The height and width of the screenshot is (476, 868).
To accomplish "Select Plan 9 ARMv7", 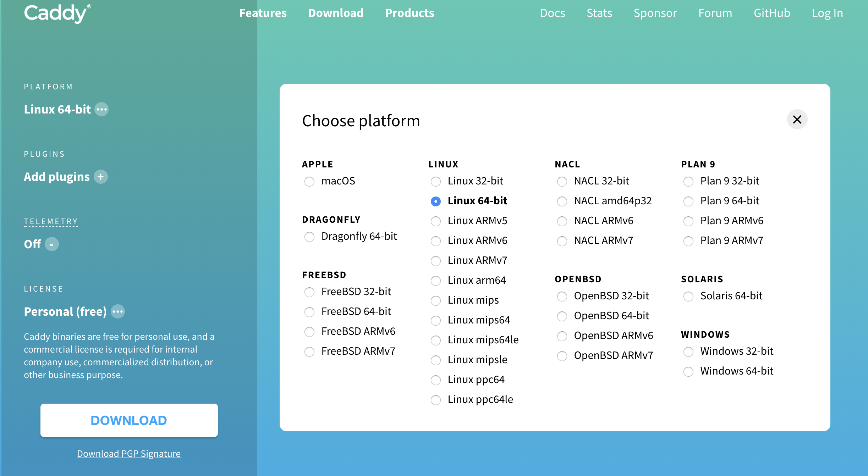I will click(688, 241).
